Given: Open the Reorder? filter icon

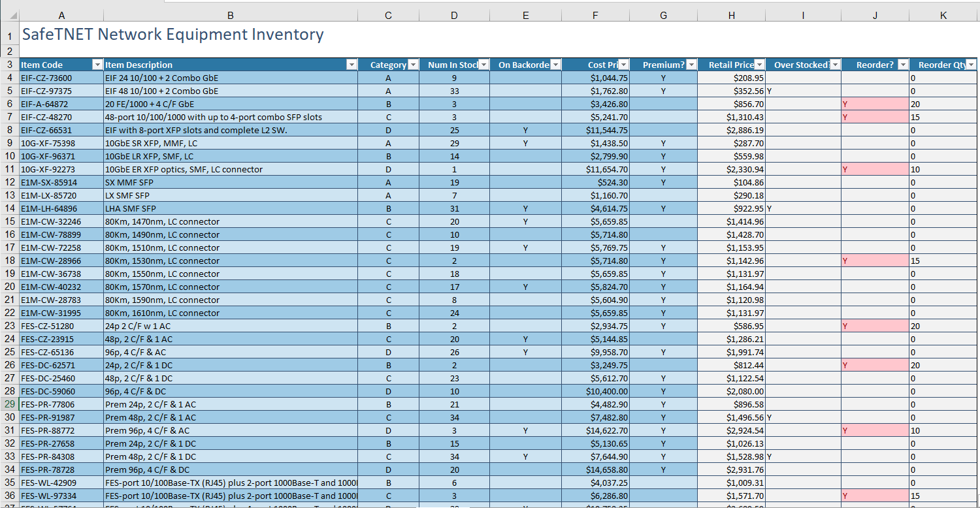Looking at the screenshot, I should click(x=903, y=65).
